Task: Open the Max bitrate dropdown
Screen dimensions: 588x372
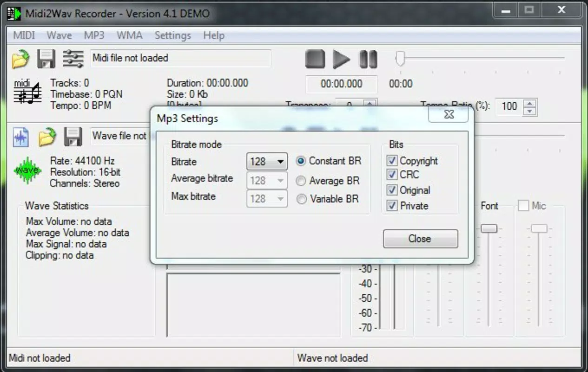Action: point(267,199)
